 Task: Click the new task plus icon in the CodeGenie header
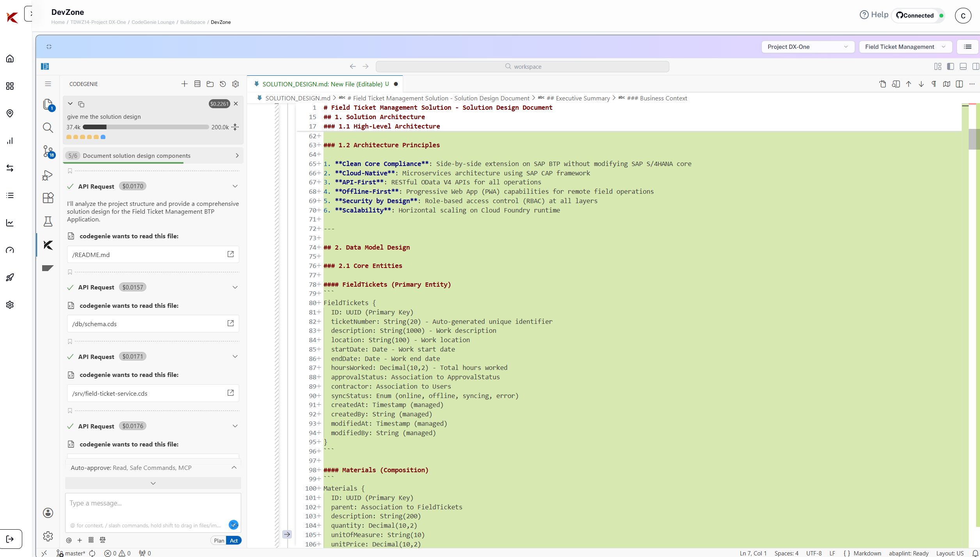point(185,84)
